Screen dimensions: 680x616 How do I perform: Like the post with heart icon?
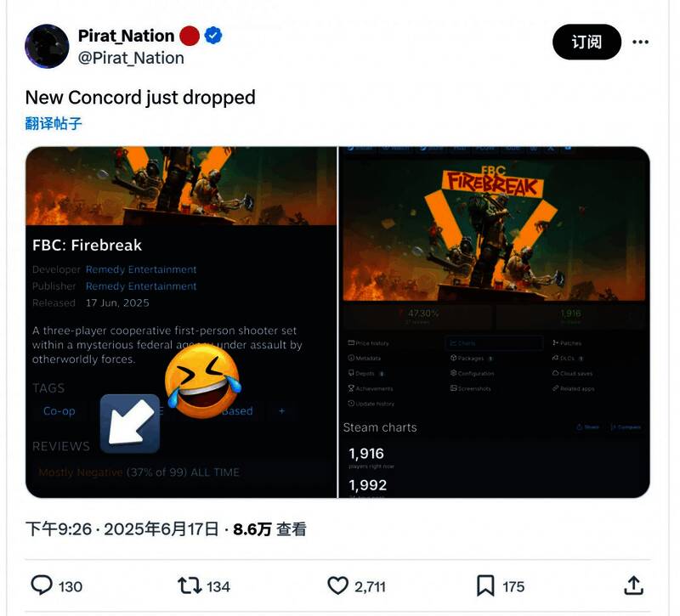(x=338, y=585)
